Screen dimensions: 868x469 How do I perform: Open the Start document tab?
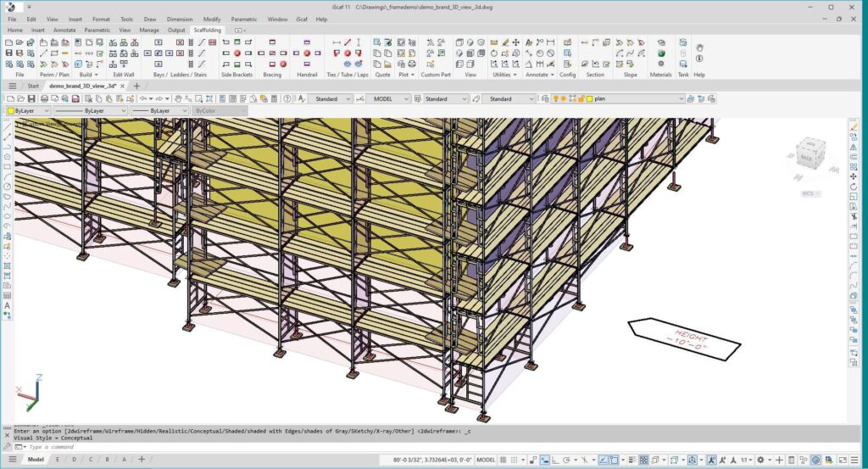[x=33, y=86]
